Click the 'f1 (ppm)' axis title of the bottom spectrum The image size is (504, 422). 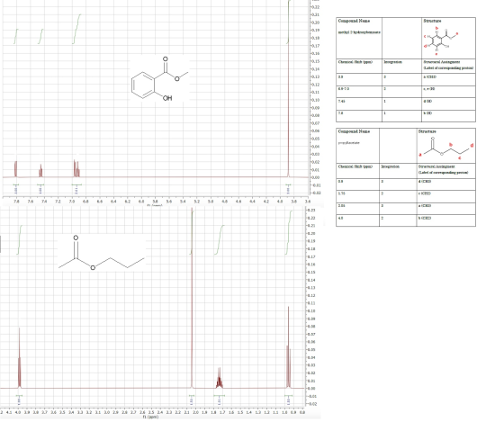151,417
